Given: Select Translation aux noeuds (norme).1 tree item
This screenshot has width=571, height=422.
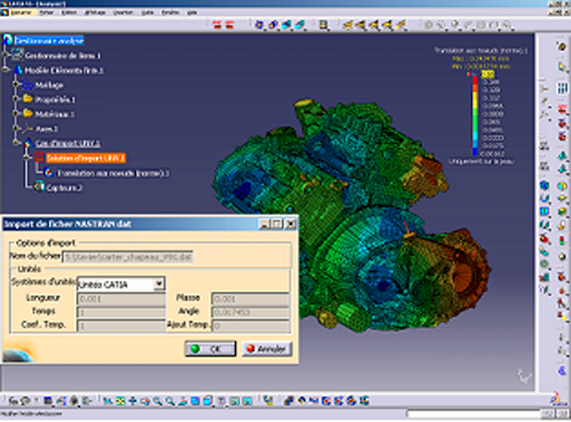Looking at the screenshot, I should click(113, 173).
